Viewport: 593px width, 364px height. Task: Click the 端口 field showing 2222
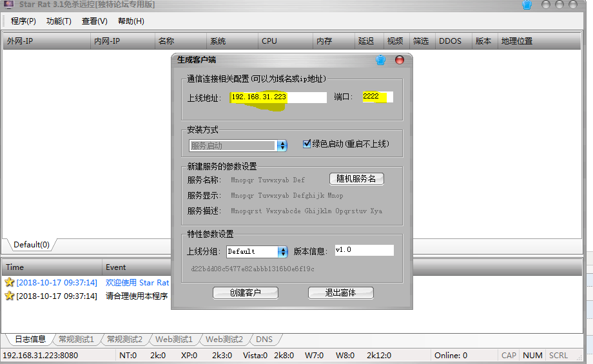click(x=378, y=97)
